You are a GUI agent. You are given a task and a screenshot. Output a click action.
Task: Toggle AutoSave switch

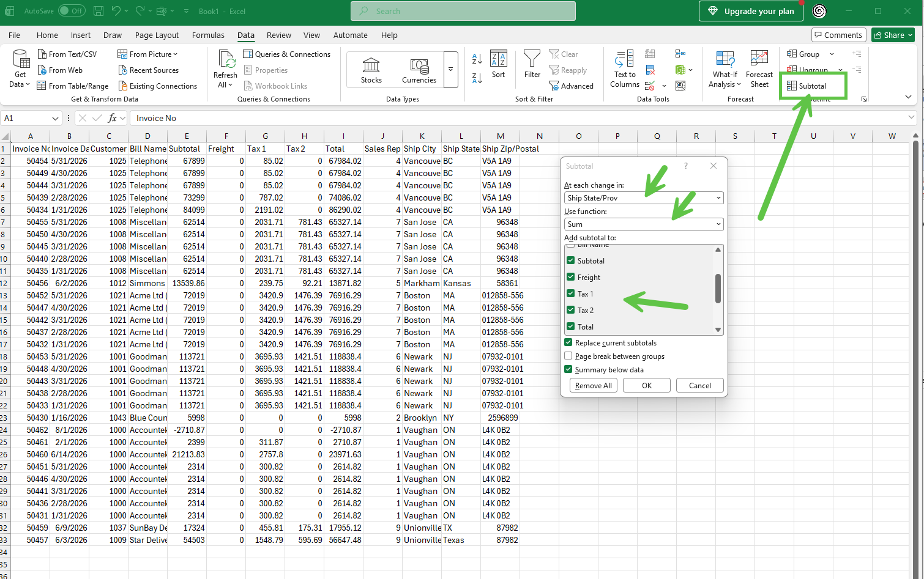72,11
